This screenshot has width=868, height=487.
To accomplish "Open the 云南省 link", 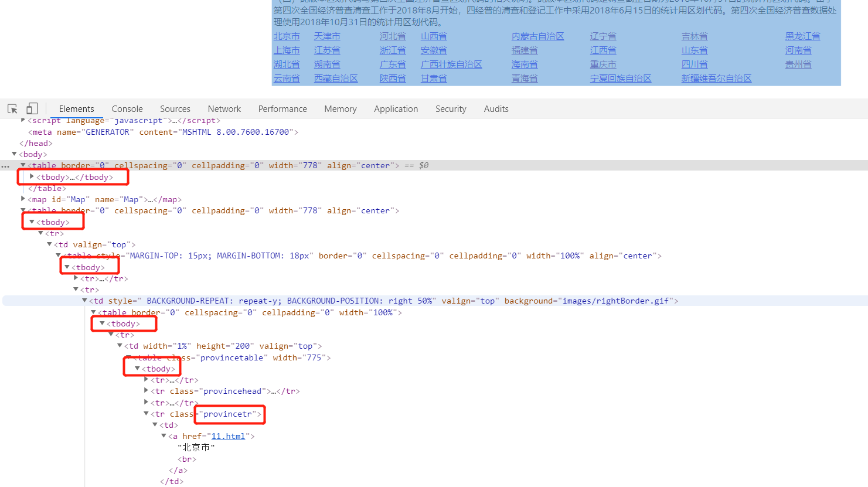I will (x=287, y=79).
